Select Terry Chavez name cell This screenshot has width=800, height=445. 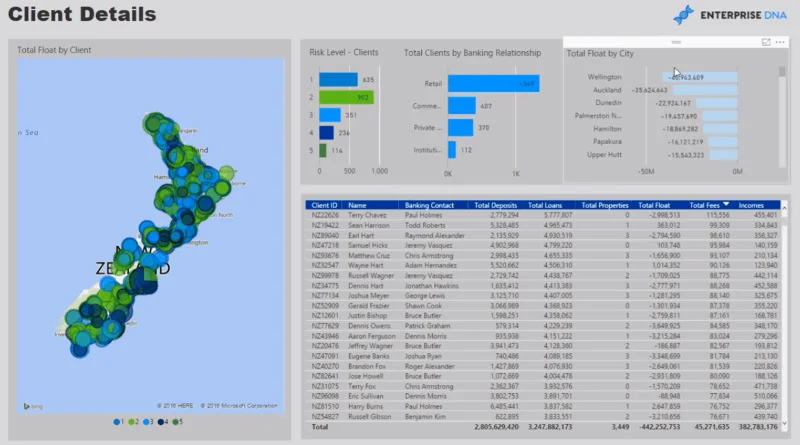point(367,215)
